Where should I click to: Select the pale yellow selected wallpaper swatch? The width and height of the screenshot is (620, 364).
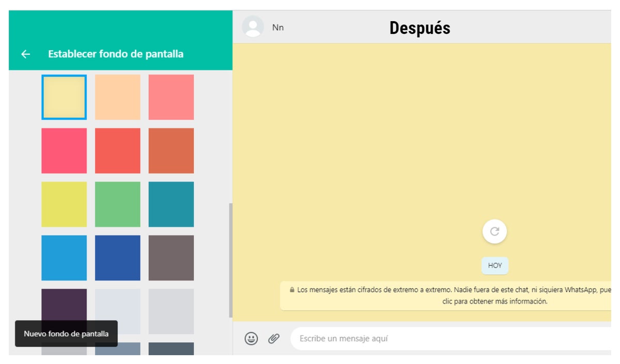pyautogui.click(x=64, y=97)
